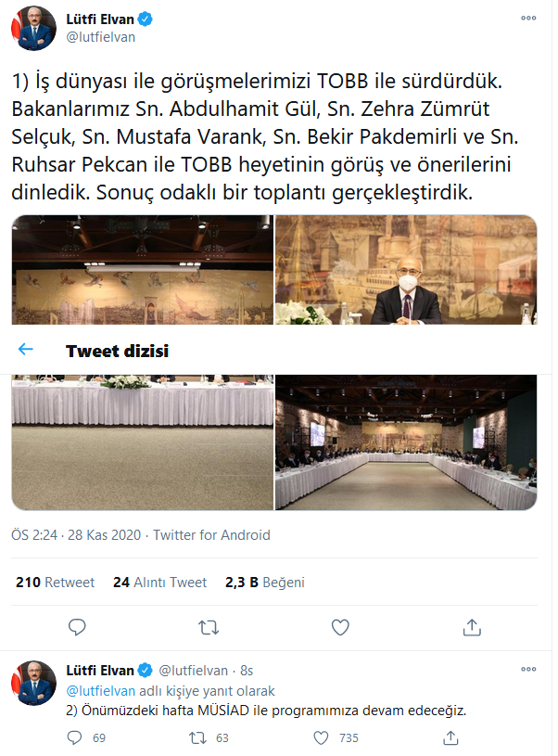This screenshot has width=558, height=756.
Task: Open more options on main tweet
Action: (x=528, y=18)
